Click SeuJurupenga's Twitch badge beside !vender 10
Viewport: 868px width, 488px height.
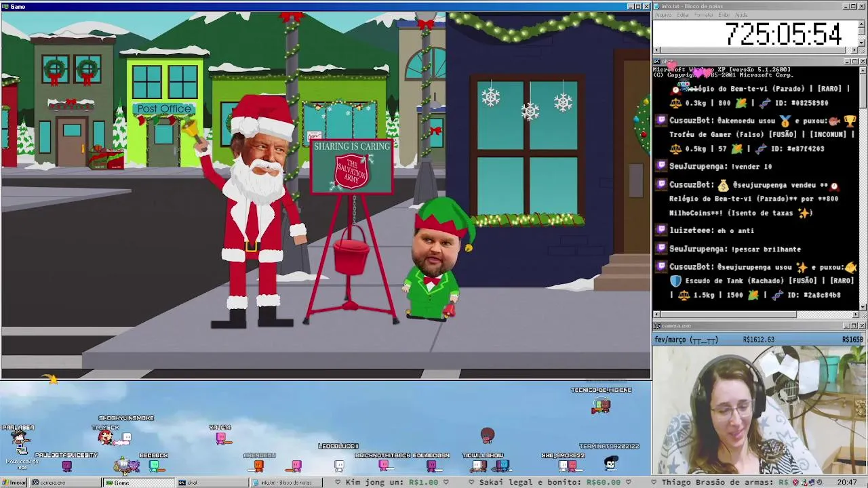pyautogui.click(x=661, y=165)
